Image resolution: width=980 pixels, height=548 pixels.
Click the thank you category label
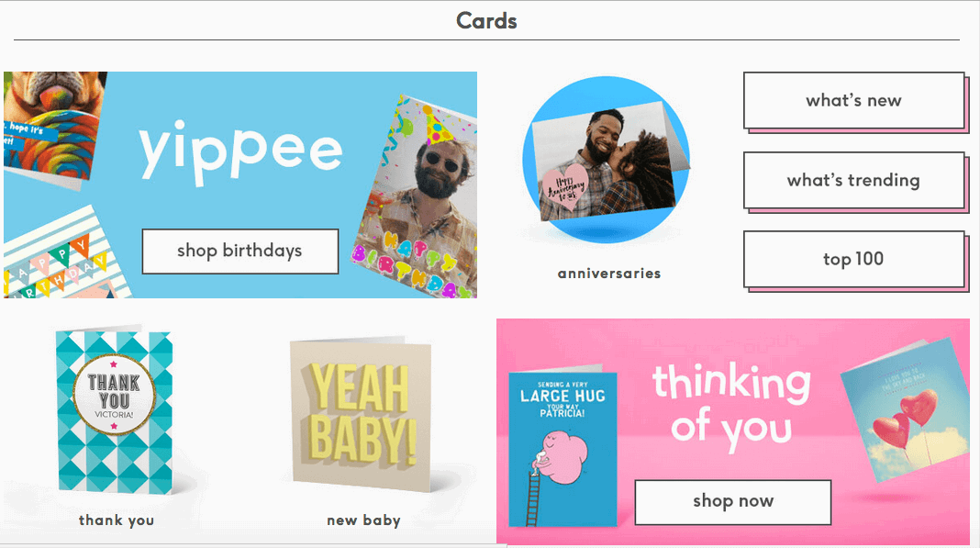[x=117, y=520]
